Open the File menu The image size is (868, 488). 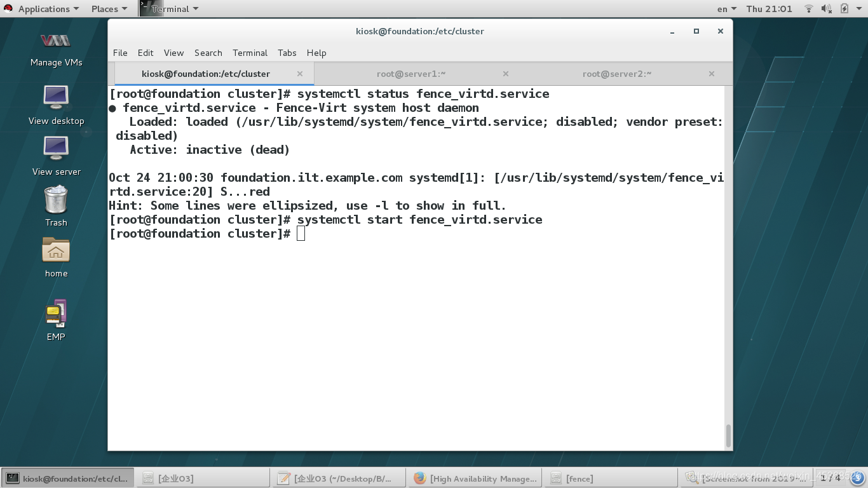click(x=120, y=53)
